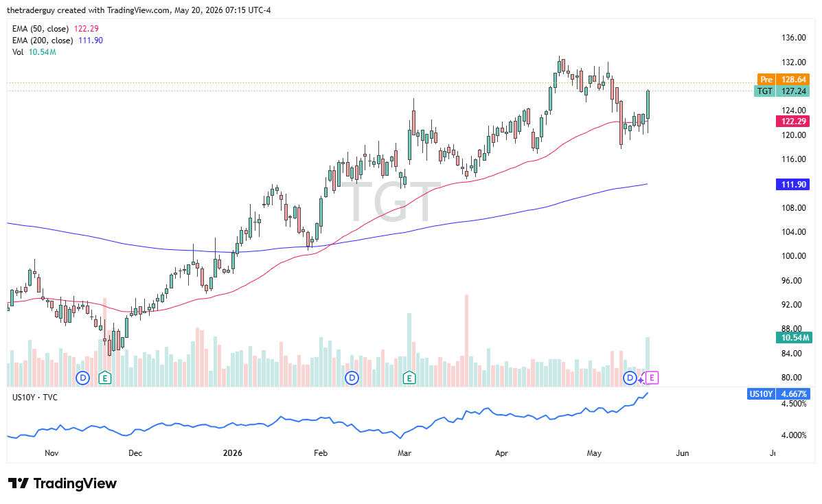The image size is (822, 504).
Task: Click the March earnings E marker
Action: [409, 378]
